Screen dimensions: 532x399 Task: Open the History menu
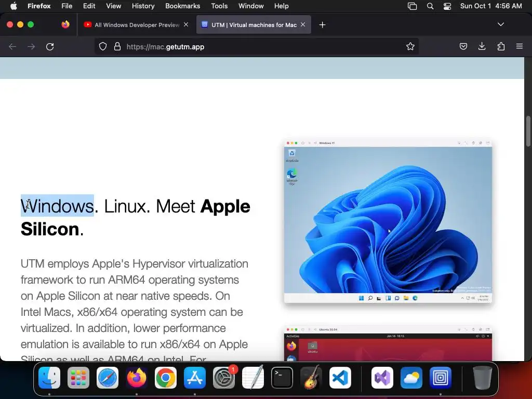coord(143,6)
